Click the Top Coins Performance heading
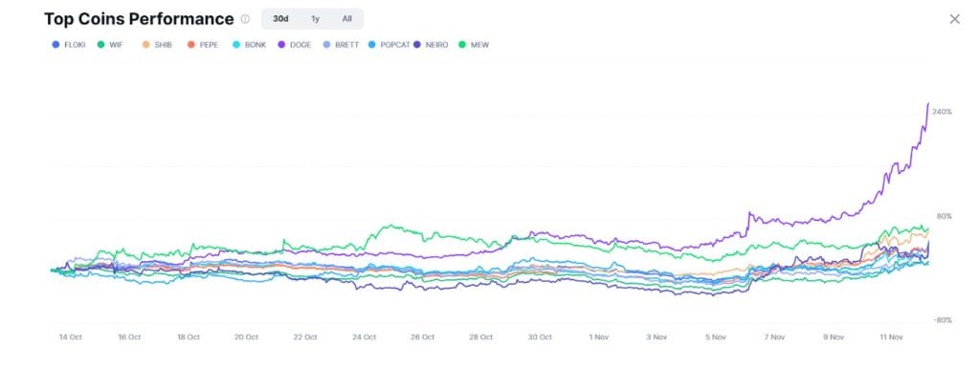Viewport: 980px width, 369px height. pos(139,19)
